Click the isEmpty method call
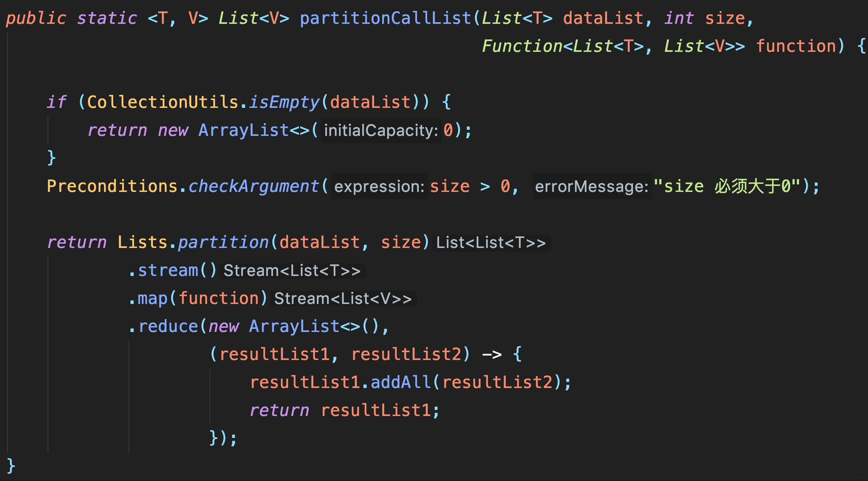This screenshot has height=481, width=868. point(284,102)
